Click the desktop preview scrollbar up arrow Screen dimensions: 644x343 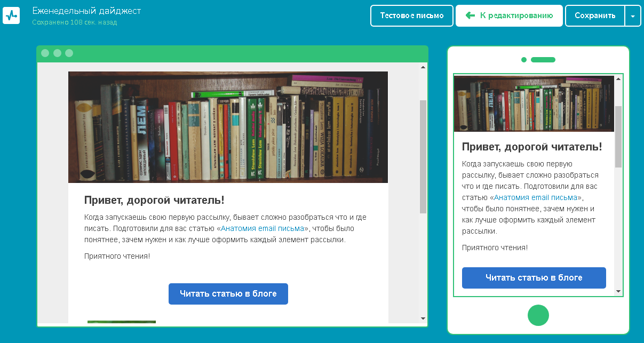(x=423, y=68)
